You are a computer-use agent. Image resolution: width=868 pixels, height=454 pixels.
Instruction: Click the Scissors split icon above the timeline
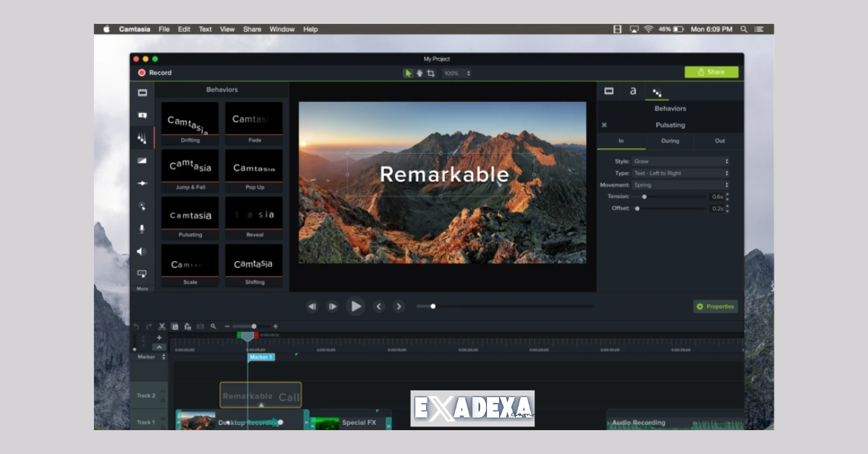[x=161, y=326]
